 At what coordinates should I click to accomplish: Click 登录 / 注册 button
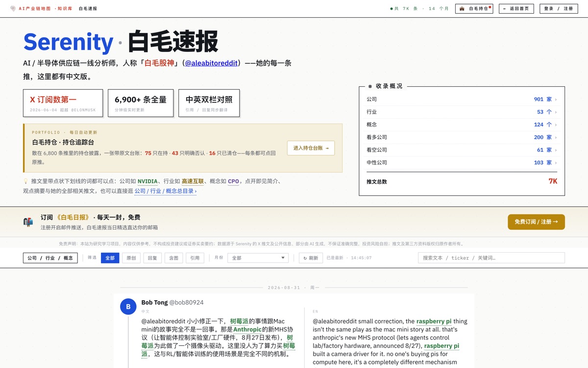pos(559,8)
